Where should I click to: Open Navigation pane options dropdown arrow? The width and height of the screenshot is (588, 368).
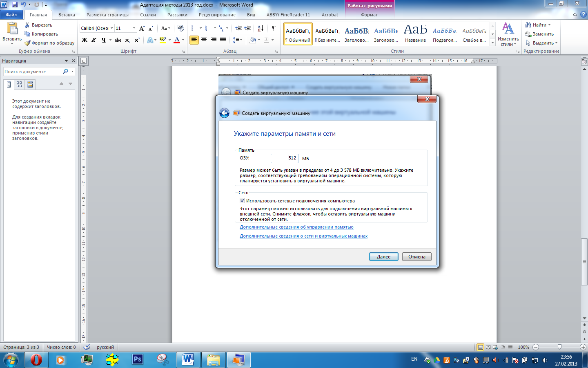click(66, 61)
